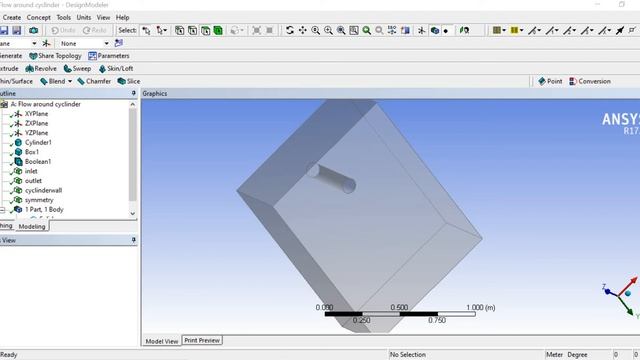Image resolution: width=640 pixels, height=360 pixels.
Task: Select the cyclinderwall named selection
Action: [43, 190]
